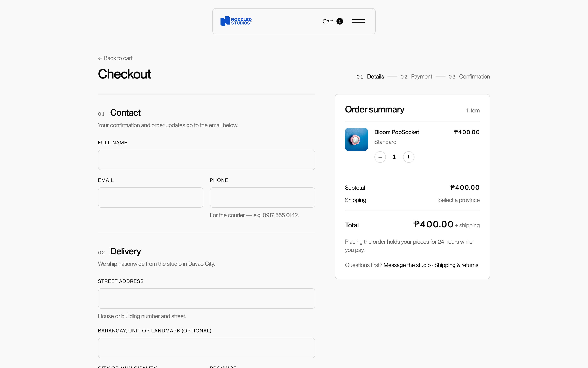Focus the Full Name input field
Screen dimensions: 588x368
[x=207, y=160]
